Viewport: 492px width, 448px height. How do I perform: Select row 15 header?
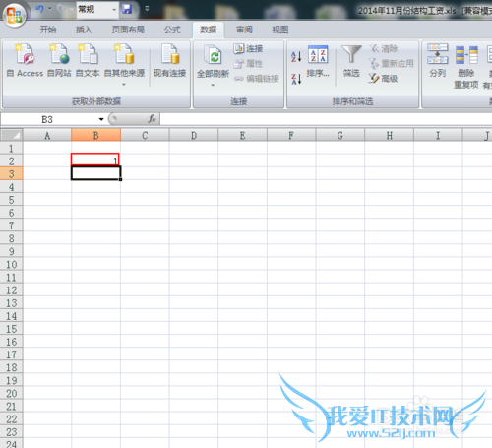coord(12,329)
